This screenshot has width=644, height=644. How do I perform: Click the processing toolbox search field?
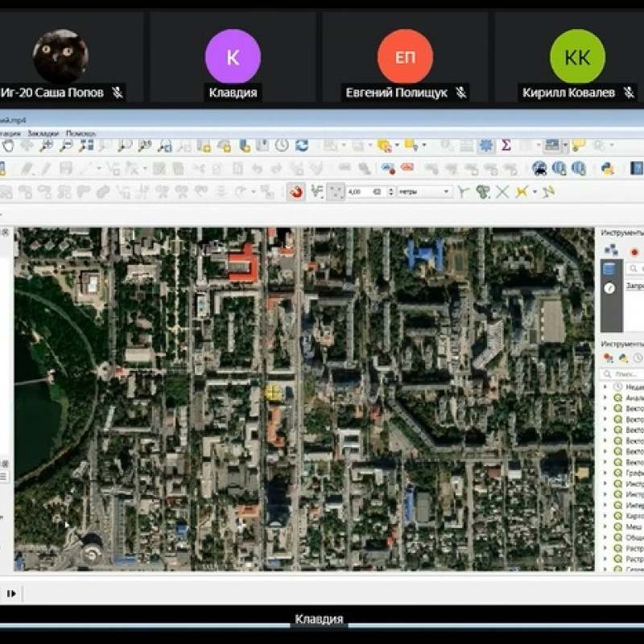(626, 374)
